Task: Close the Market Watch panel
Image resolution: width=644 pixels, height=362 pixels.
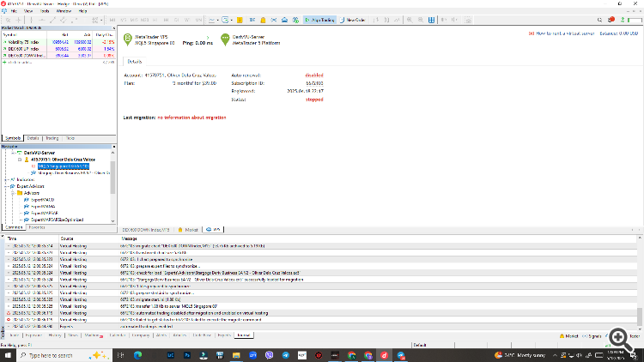Action: pos(113,28)
